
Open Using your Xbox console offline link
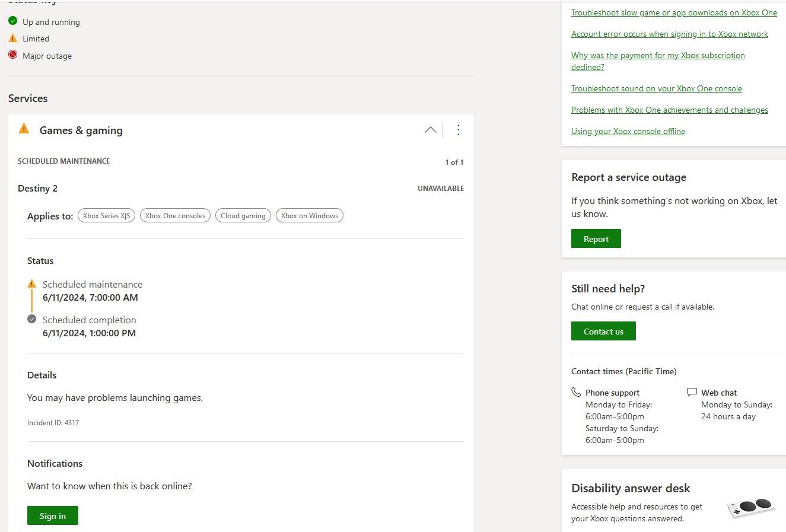(x=628, y=131)
